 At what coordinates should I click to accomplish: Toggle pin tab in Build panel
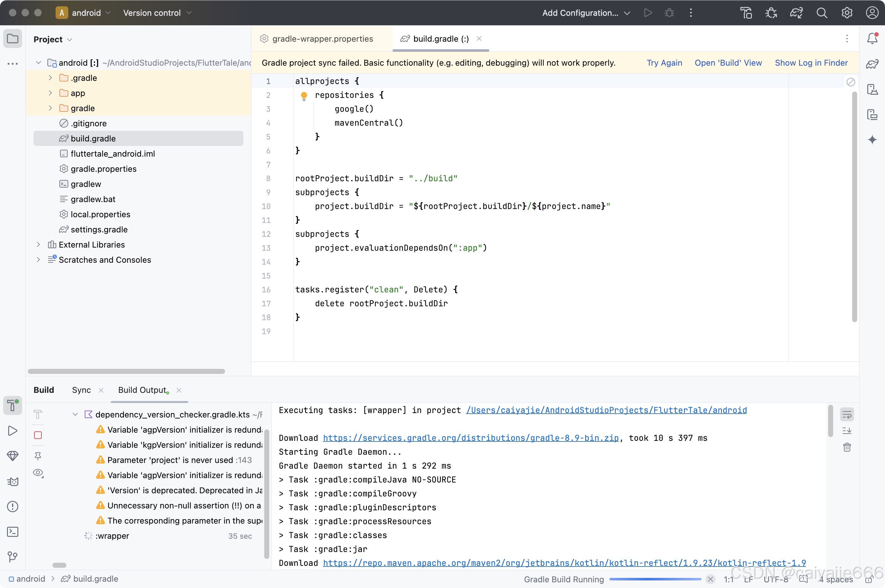pos(38,456)
